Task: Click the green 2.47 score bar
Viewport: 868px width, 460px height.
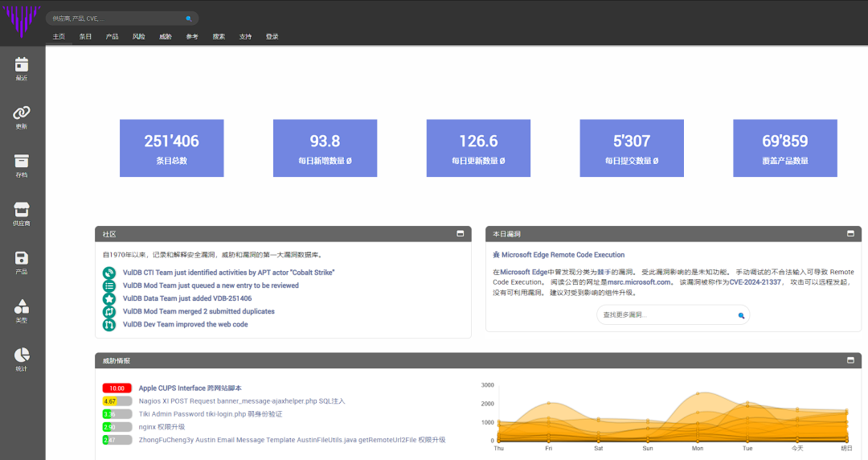Action: coord(117,440)
